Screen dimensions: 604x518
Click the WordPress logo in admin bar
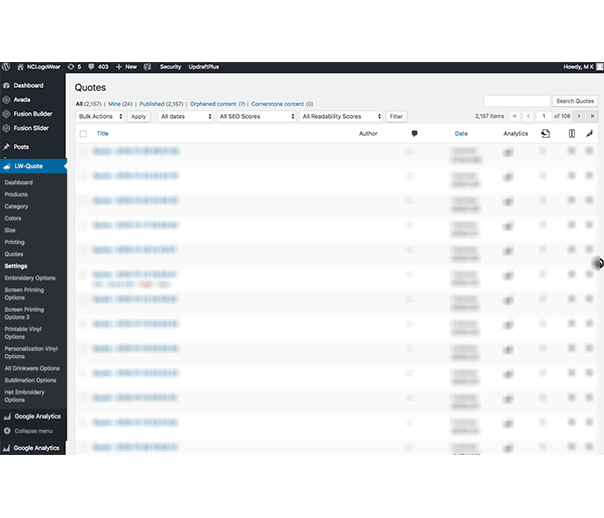pyautogui.click(x=6, y=67)
